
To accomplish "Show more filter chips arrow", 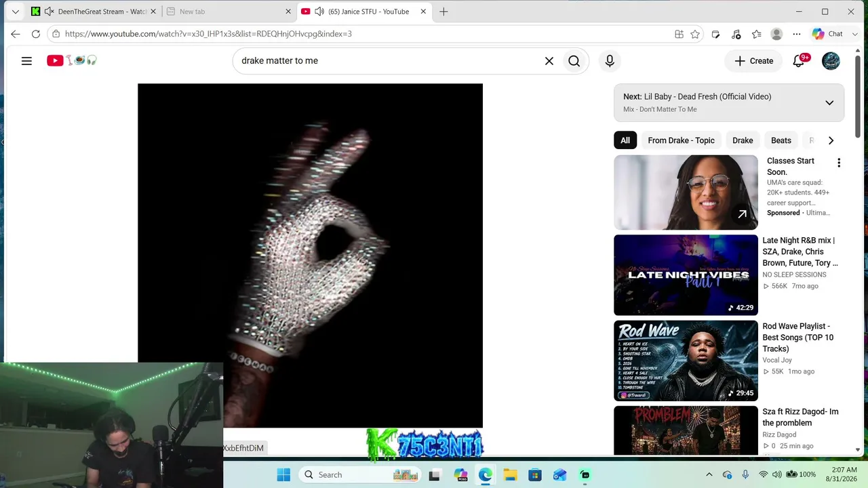I will [x=831, y=140].
